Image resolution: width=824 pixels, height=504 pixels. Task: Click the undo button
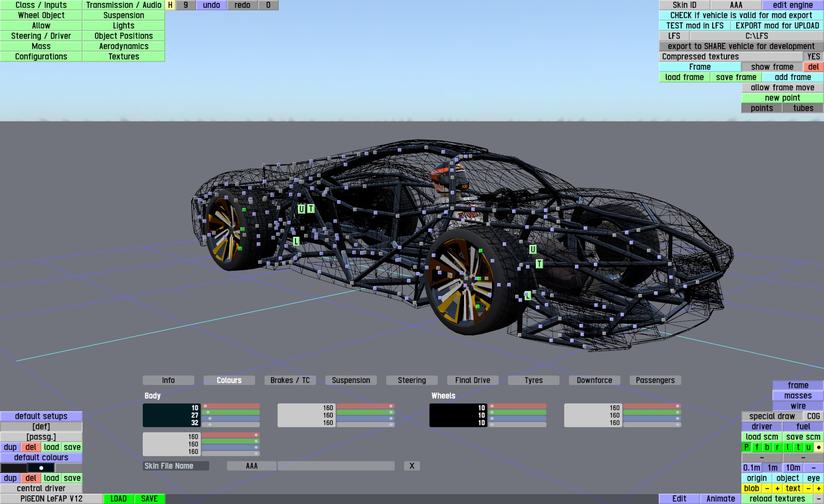212,5
